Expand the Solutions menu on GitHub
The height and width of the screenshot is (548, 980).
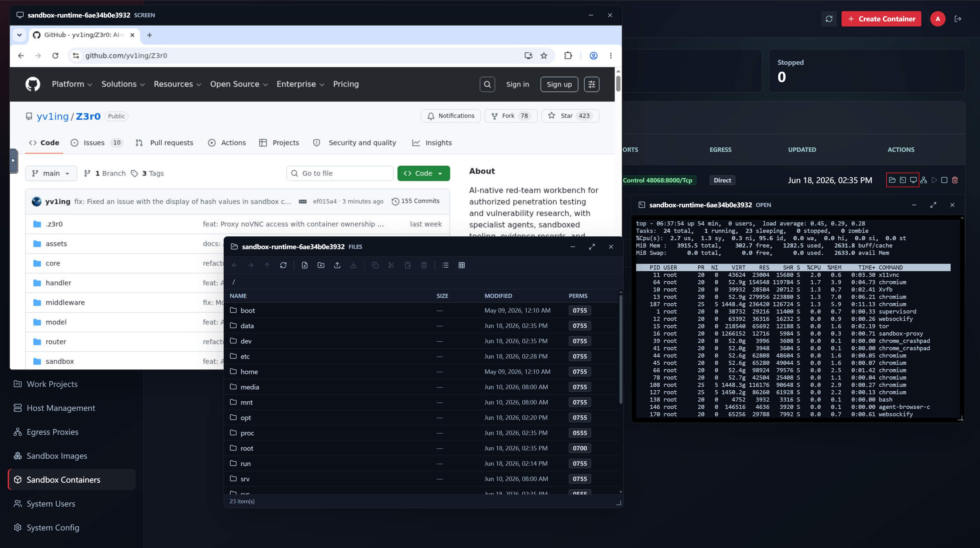coord(123,84)
